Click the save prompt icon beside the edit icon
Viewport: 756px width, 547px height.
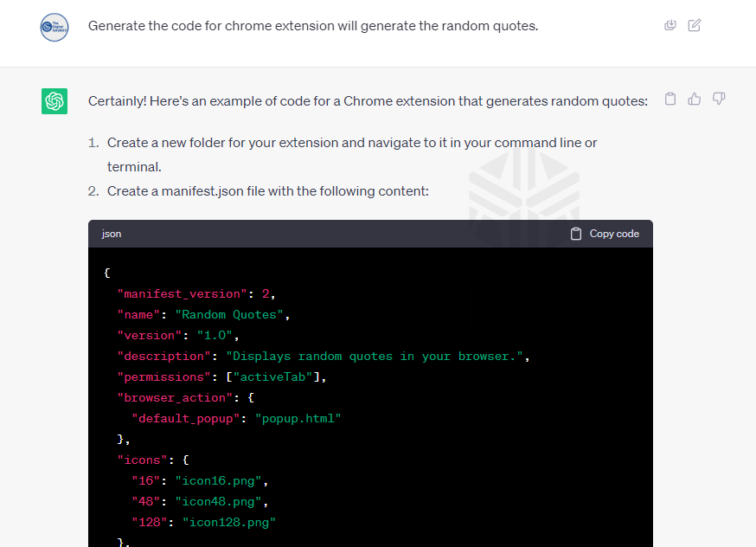tap(670, 25)
